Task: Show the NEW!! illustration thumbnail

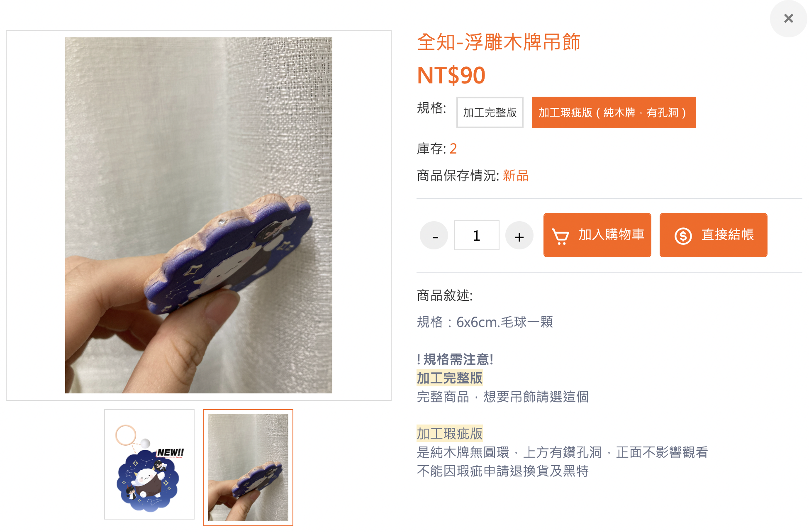Action: (149, 464)
